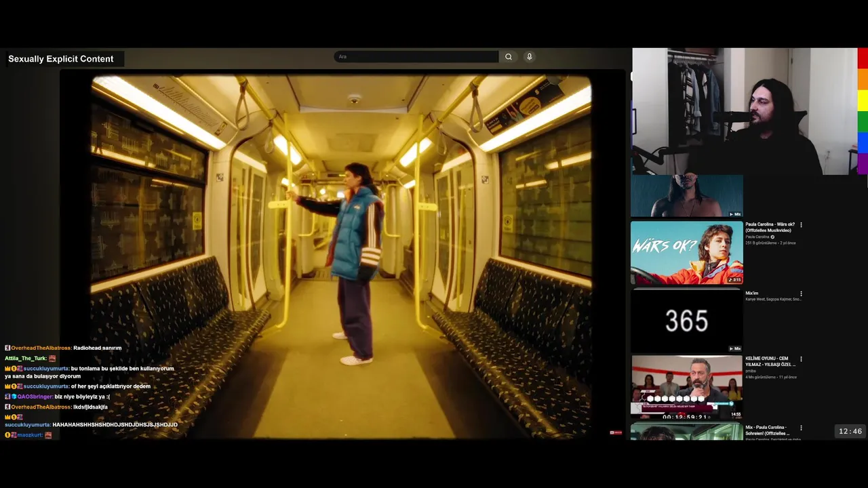Viewport: 868px width, 488px height.
Task: Click the '251 B görüntüleme' view count text
Action: click(761, 243)
